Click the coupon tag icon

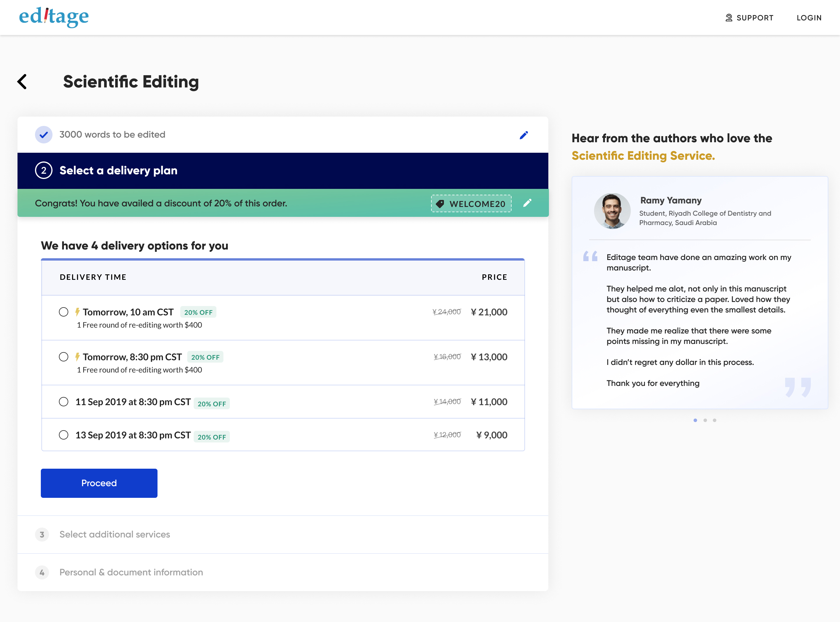(440, 203)
